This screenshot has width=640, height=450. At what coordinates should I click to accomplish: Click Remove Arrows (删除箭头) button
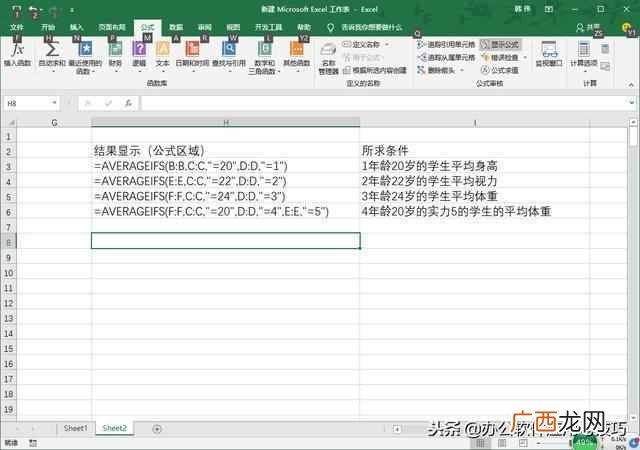(x=436, y=70)
